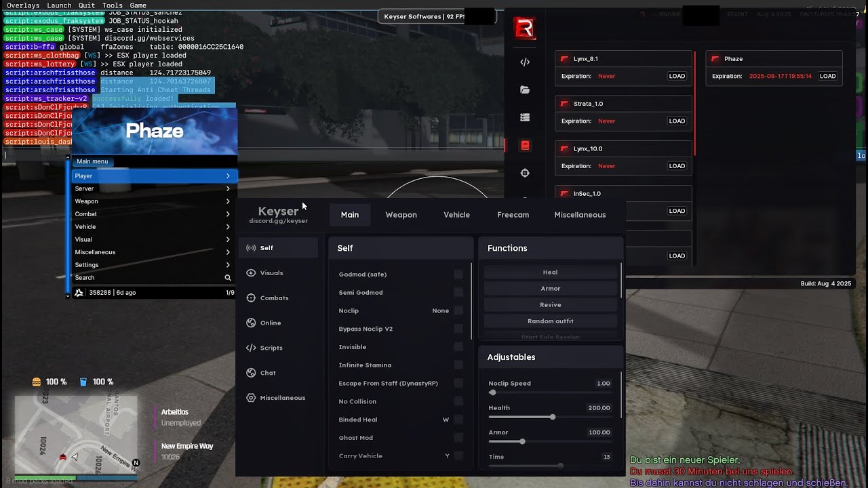Adjust the Health slider handle
The width and height of the screenshot is (868, 488).
coord(553,417)
